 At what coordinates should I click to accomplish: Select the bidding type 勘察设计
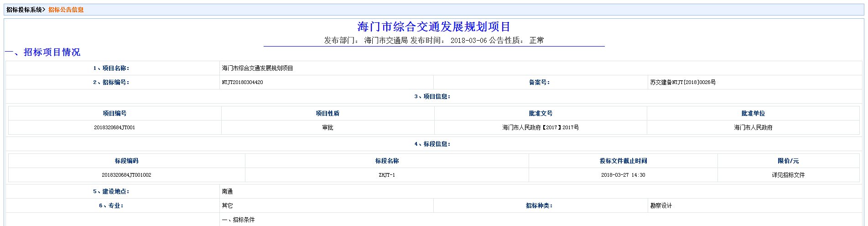[x=661, y=205]
